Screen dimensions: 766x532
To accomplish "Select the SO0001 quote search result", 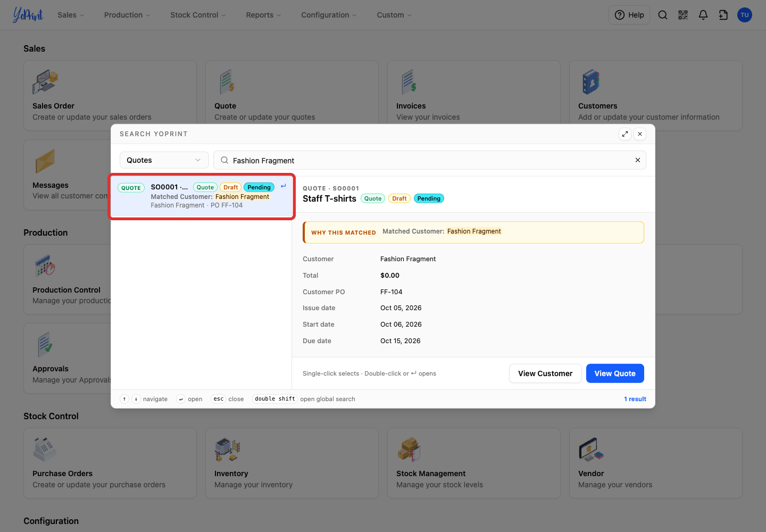I will [x=202, y=196].
